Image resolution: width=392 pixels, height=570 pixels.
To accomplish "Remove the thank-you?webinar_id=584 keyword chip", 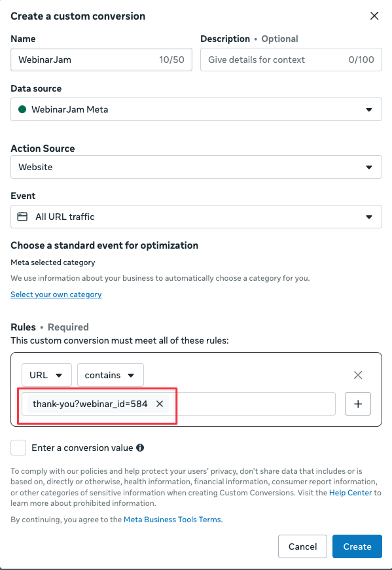I will click(x=159, y=404).
